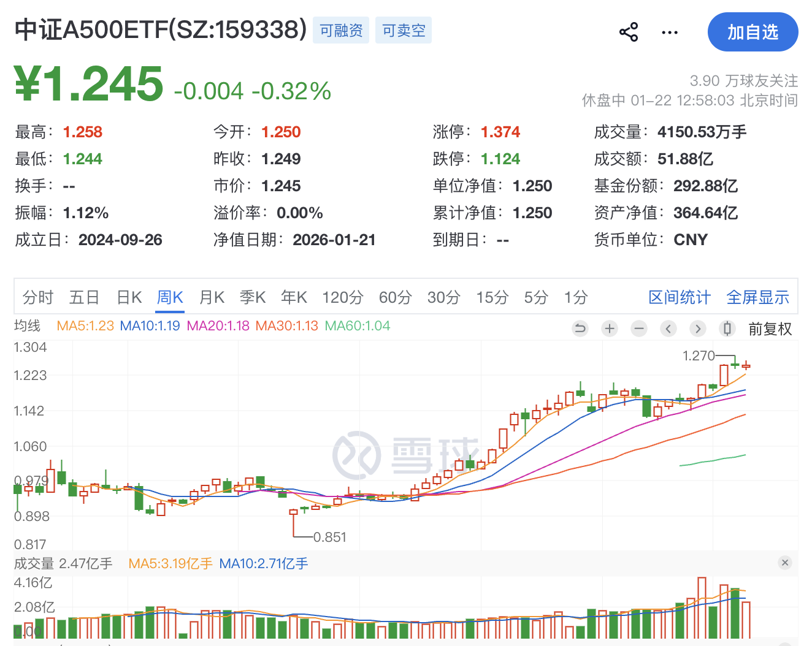Click the 可卖空 tag
Screen dimensions: 812x646
[404, 31]
